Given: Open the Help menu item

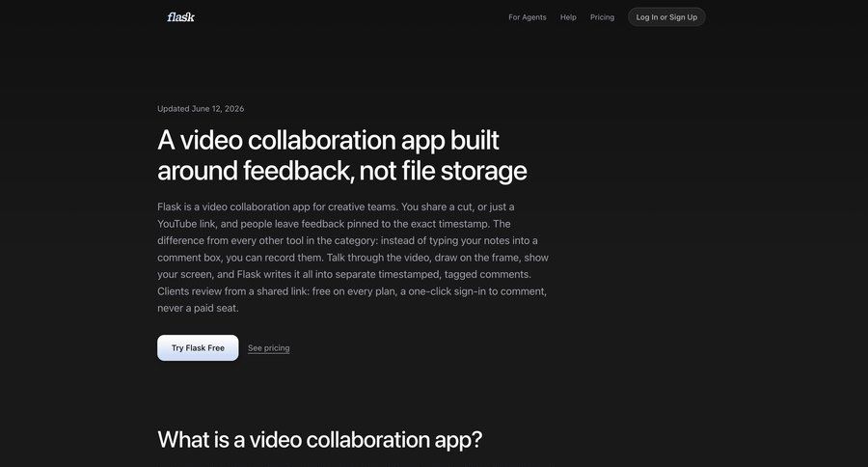Looking at the screenshot, I should (x=568, y=17).
